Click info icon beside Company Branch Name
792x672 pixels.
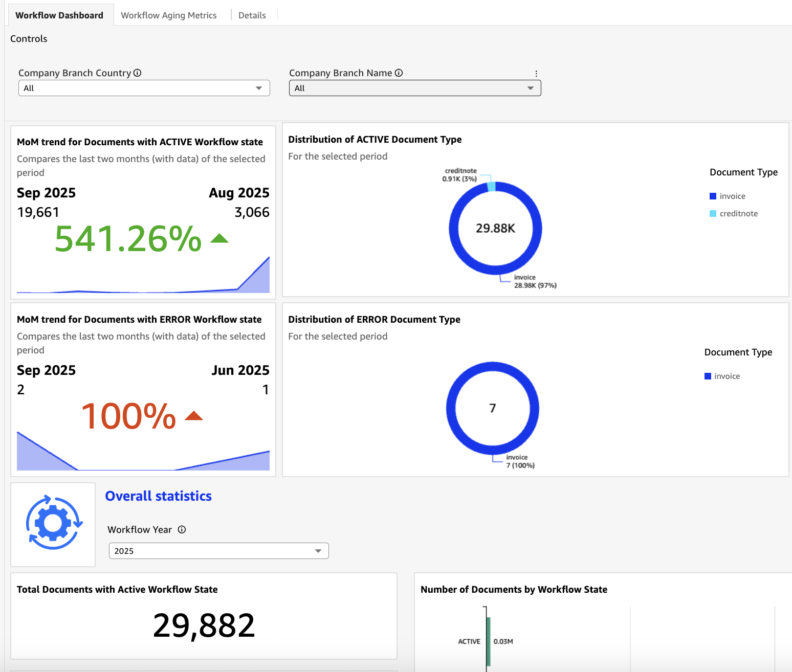point(399,73)
